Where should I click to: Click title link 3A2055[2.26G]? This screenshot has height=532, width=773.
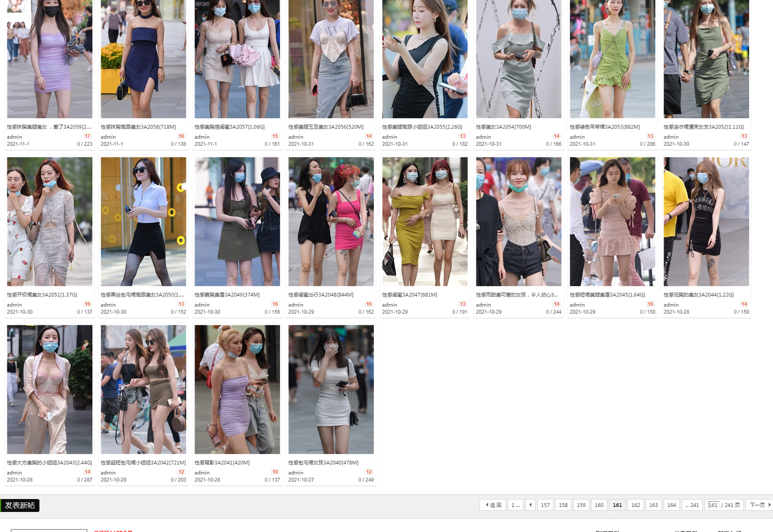pos(422,127)
